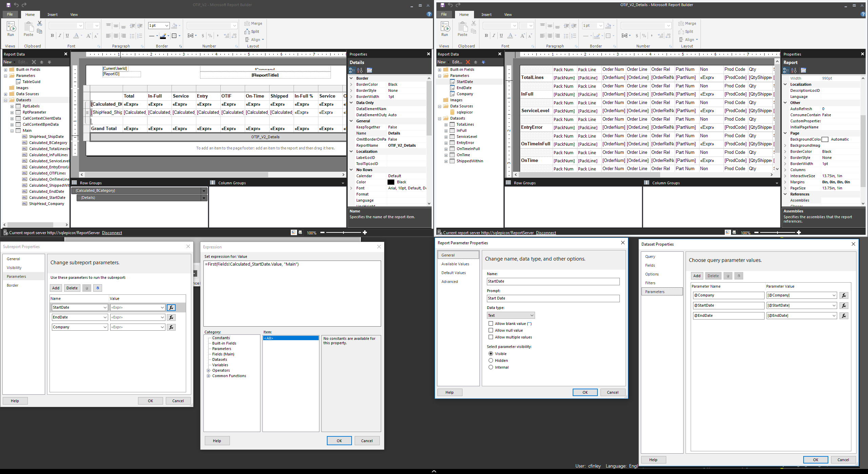Image resolution: width=868 pixels, height=474 pixels.
Task: Click OK in the Expression dialog
Action: click(339, 441)
